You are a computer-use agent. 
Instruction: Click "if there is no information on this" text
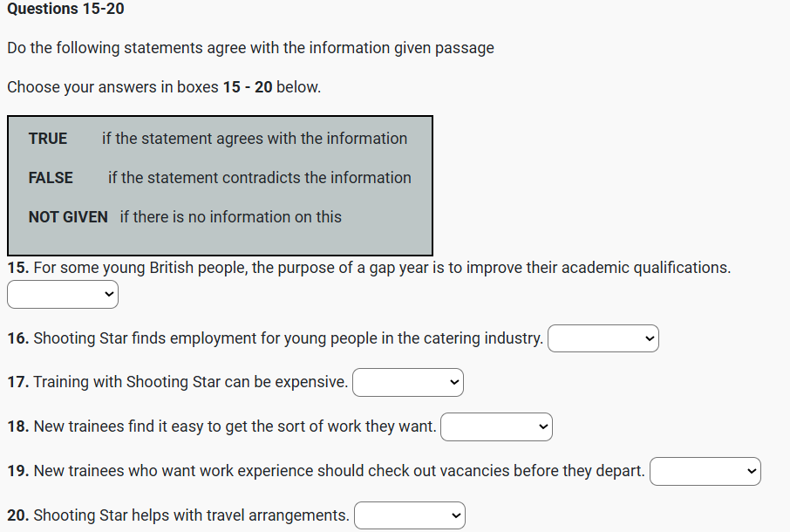[x=230, y=217]
